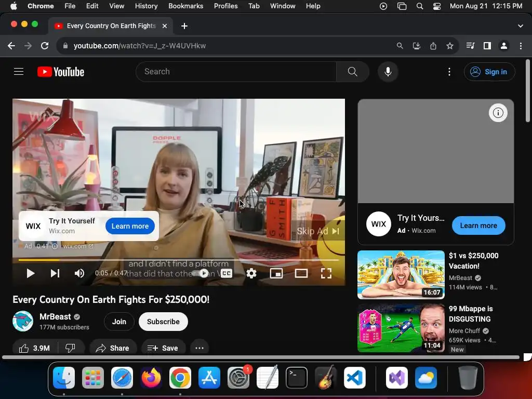Close the YouTube tab

[x=165, y=26]
